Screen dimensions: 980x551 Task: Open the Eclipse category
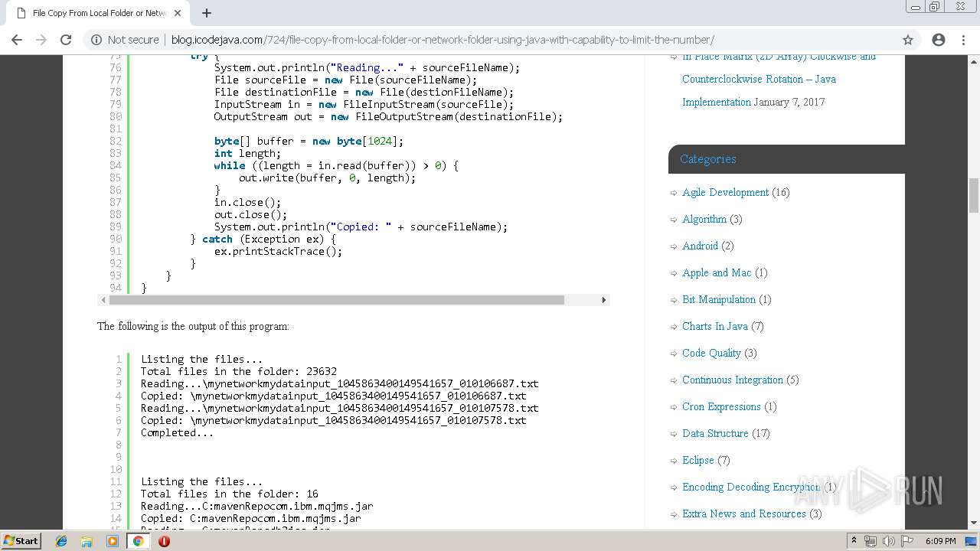697,460
